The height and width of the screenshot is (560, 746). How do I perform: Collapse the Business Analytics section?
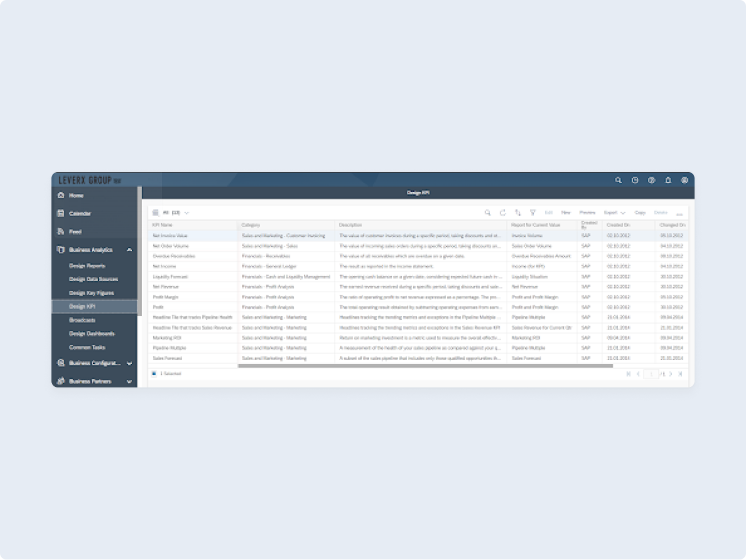point(129,250)
